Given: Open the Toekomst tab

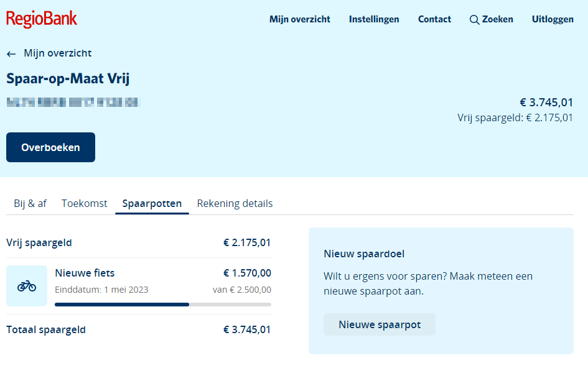Looking at the screenshot, I should point(84,203).
